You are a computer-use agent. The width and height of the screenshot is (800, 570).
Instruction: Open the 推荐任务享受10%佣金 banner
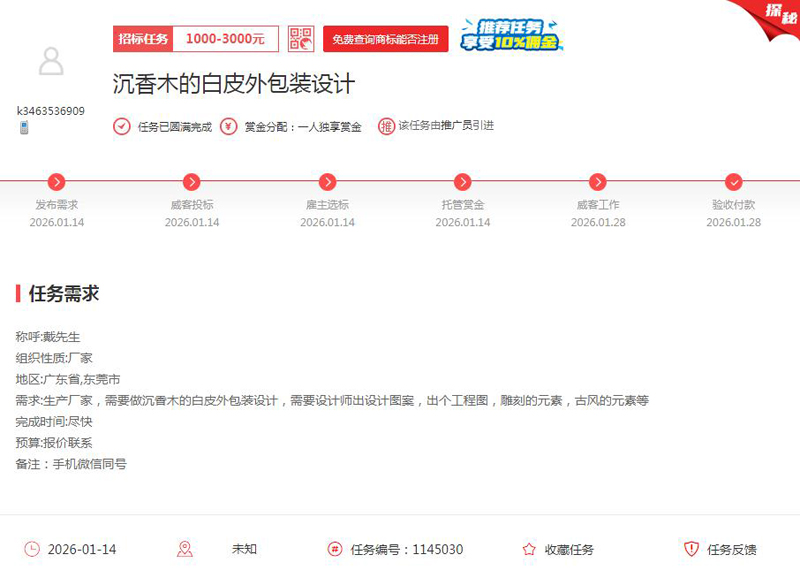pyautogui.click(x=511, y=35)
